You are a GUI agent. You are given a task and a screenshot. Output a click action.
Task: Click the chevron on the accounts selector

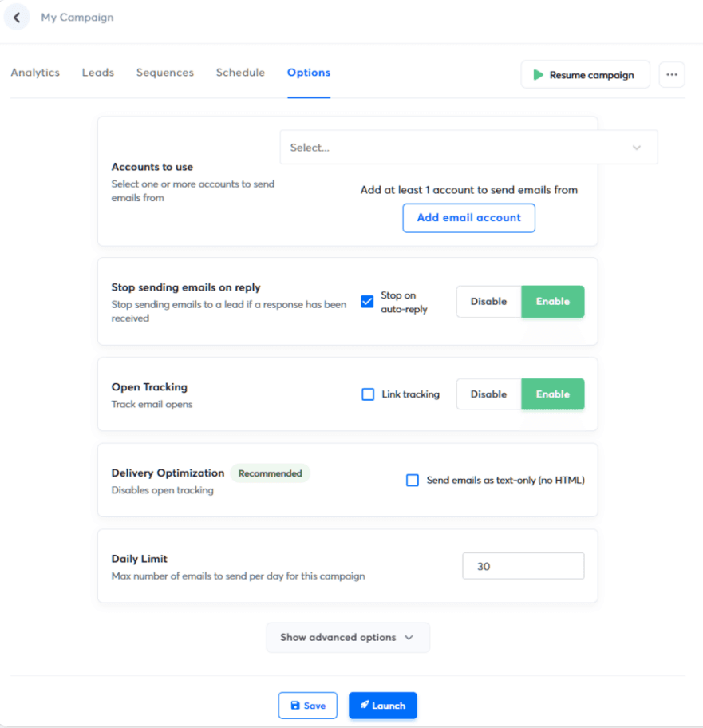[637, 147]
